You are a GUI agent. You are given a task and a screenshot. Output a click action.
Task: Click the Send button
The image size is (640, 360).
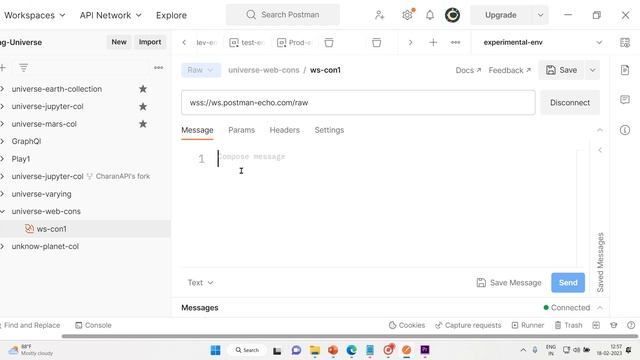[x=568, y=282]
